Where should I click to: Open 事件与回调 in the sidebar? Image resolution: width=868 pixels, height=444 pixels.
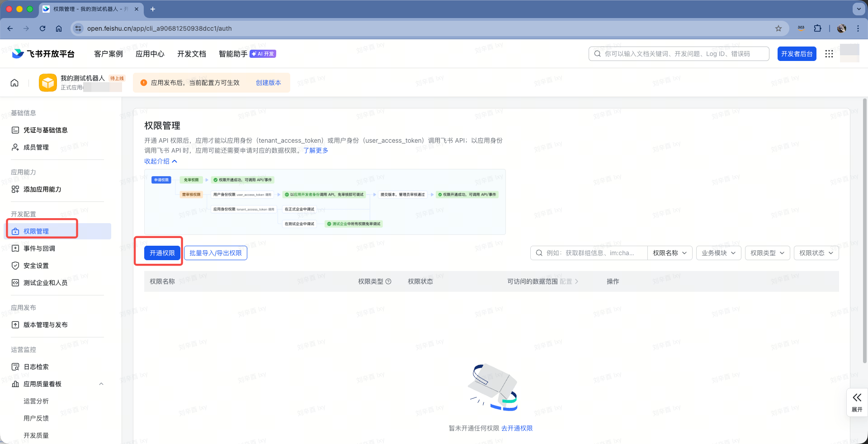(39, 248)
